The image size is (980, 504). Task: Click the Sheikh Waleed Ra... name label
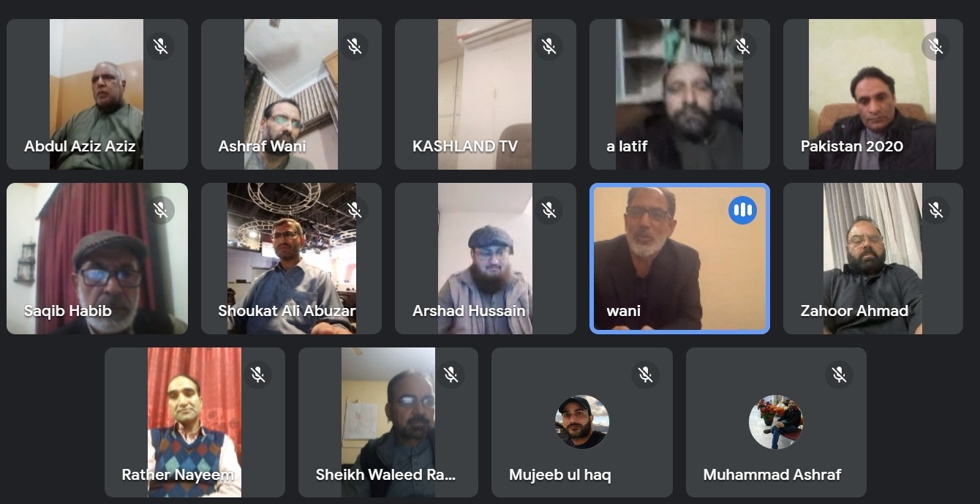[385, 475]
